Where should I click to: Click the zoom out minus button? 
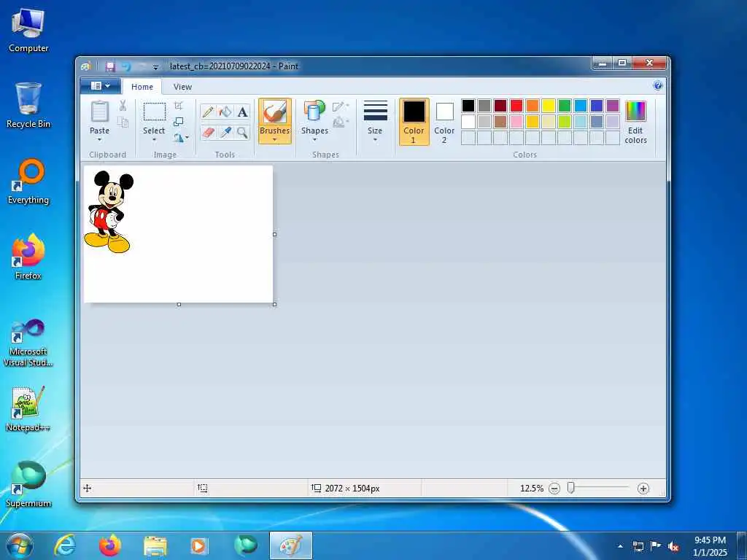pos(554,488)
